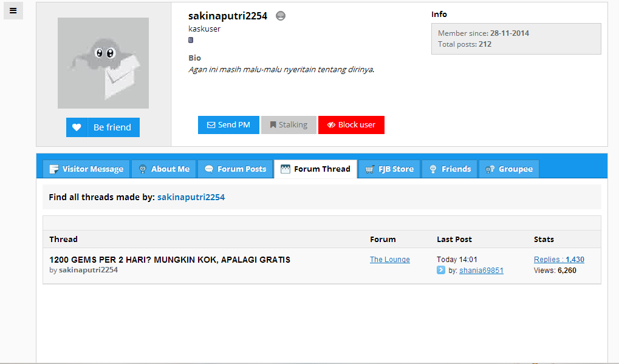Click the Replies : 1,430 link
619x364 pixels.
(x=559, y=260)
